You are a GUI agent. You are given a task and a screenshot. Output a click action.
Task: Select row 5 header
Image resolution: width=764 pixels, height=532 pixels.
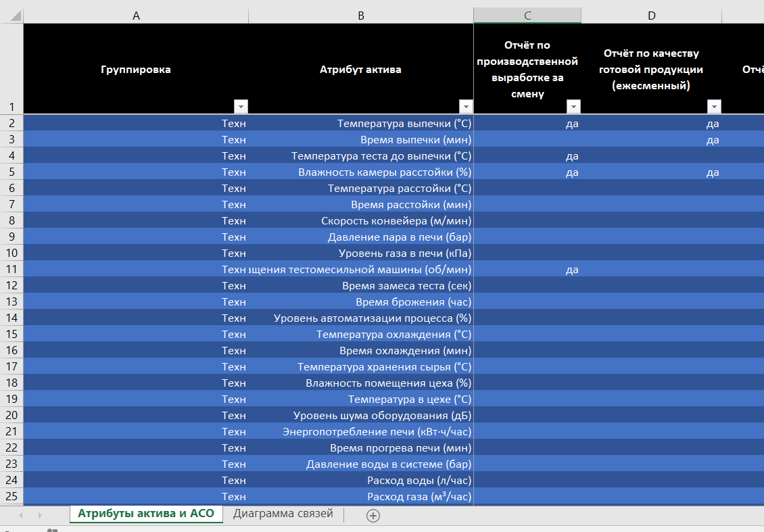click(x=11, y=172)
